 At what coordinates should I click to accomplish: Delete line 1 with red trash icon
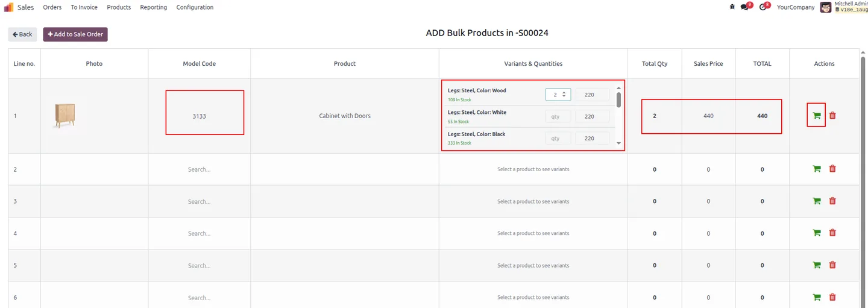coord(832,116)
